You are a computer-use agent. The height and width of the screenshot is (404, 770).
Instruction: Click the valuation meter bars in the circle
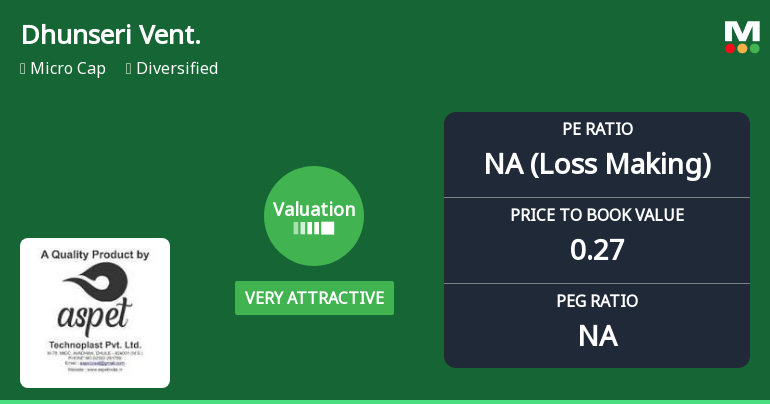314,228
